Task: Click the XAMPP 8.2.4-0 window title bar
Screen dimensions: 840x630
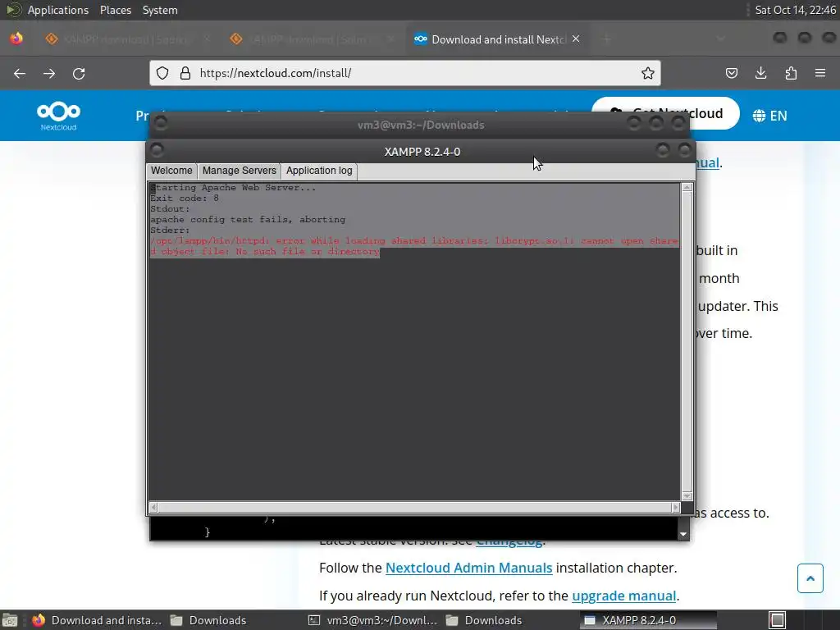Action: pyautogui.click(x=422, y=152)
